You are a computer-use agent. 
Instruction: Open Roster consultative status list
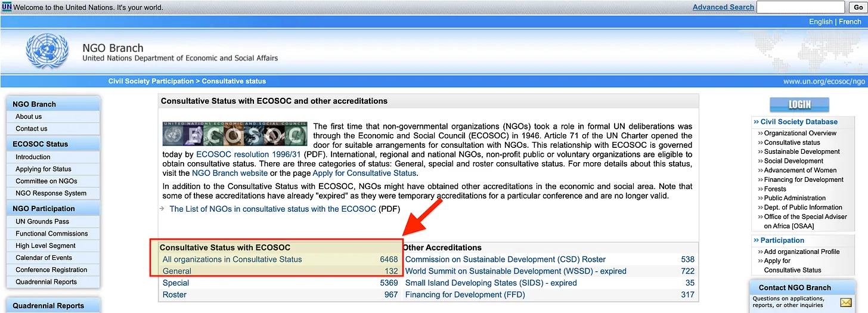tap(175, 295)
